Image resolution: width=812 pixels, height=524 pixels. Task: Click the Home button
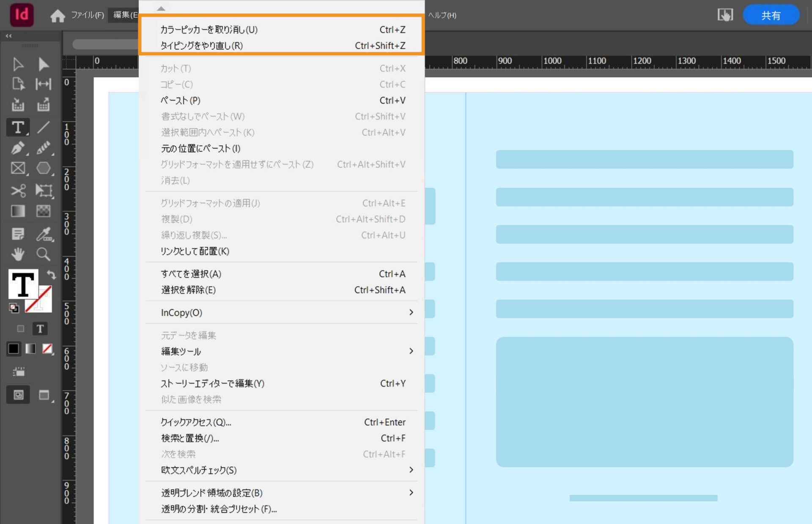click(x=58, y=15)
